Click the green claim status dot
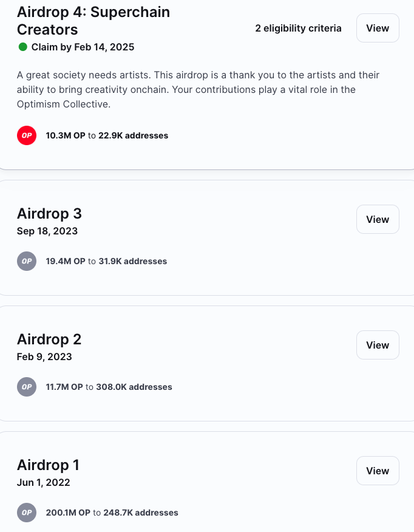Viewport: 414px width, 532px height. [22, 47]
